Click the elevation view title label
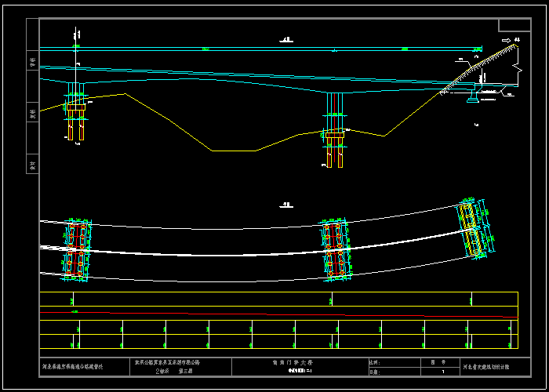Viewport: 549px width, 392px height. (286, 38)
